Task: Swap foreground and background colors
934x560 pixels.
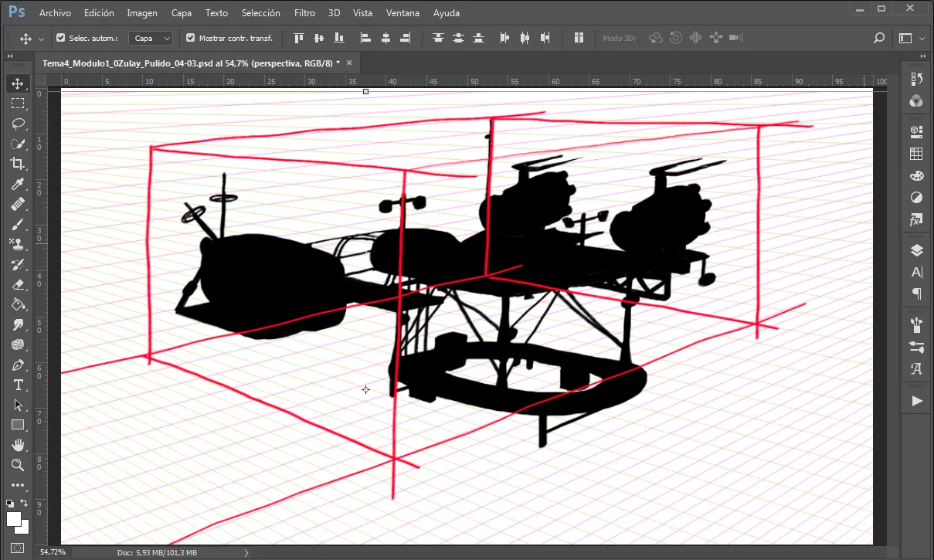Action: (x=25, y=503)
